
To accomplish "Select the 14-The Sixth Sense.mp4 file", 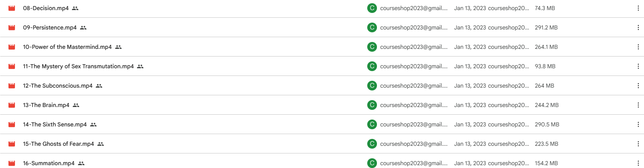I will click(x=55, y=124).
